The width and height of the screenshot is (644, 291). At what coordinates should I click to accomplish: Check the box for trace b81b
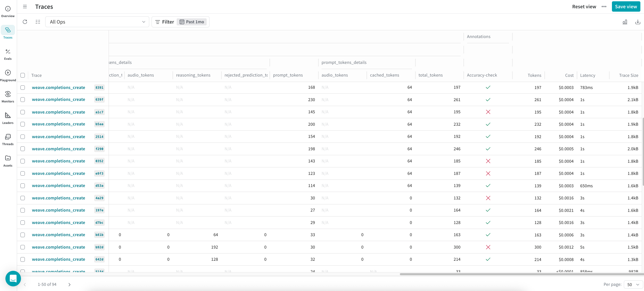pos(23,235)
